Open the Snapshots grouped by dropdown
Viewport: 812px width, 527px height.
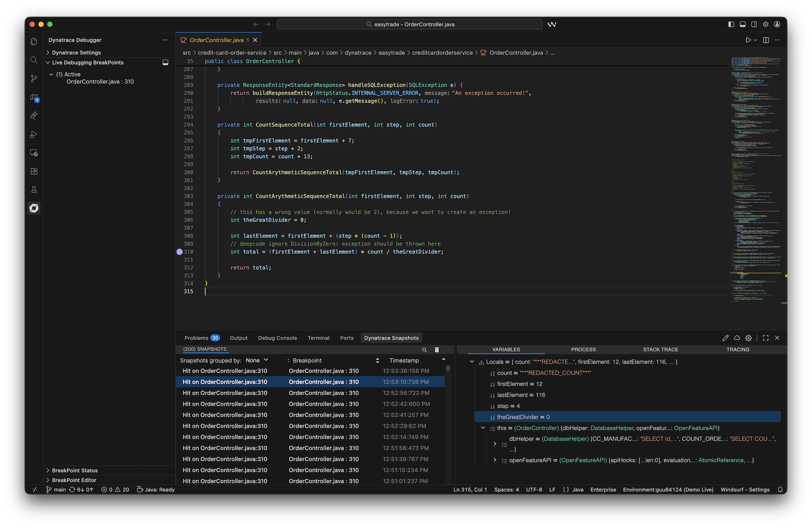(x=257, y=360)
